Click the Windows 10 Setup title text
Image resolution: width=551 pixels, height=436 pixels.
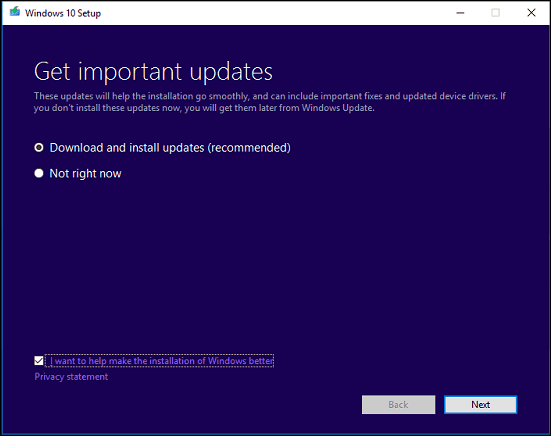(63, 13)
